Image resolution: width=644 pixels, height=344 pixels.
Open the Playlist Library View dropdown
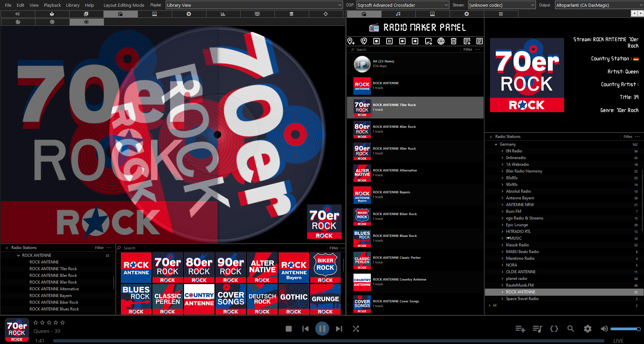[x=254, y=5]
